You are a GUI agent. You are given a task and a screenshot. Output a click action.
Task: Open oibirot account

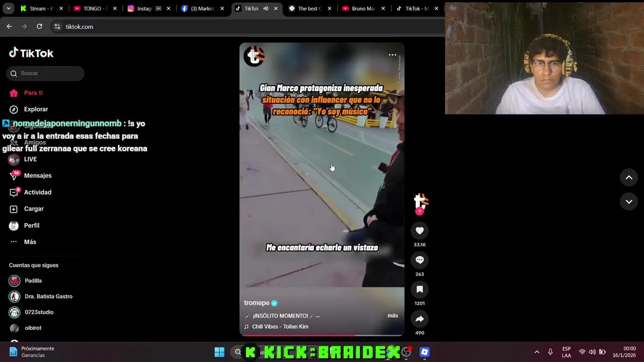pyautogui.click(x=33, y=328)
